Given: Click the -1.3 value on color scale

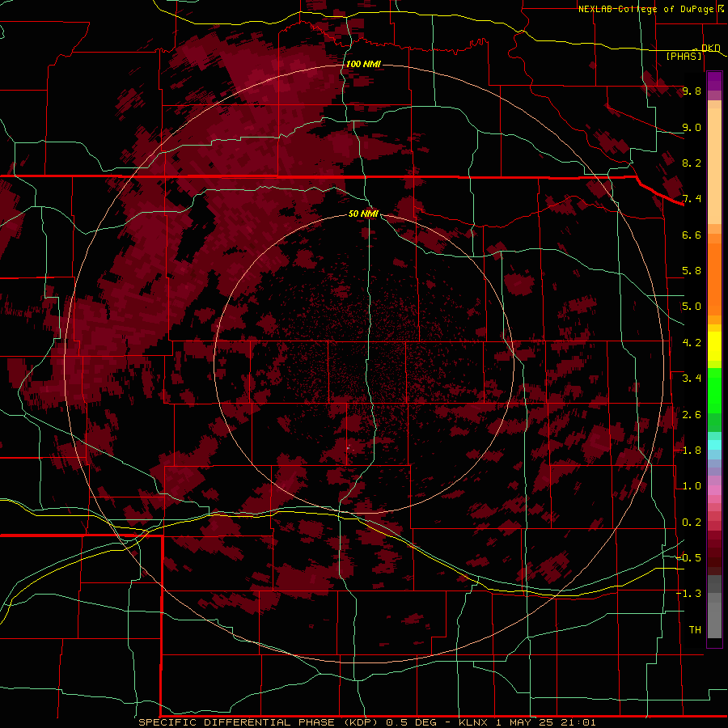Looking at the screenshot, I should click(x=688, y=594).
